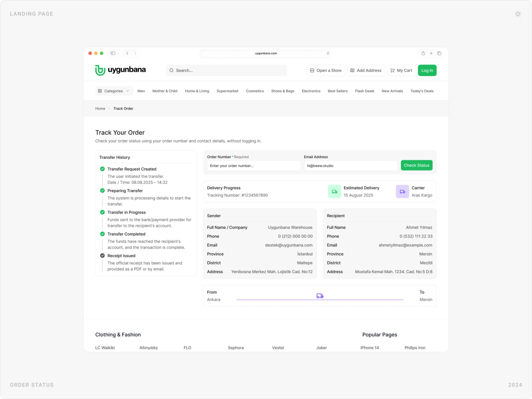Click the uygunbana logo

pos(121,70)
